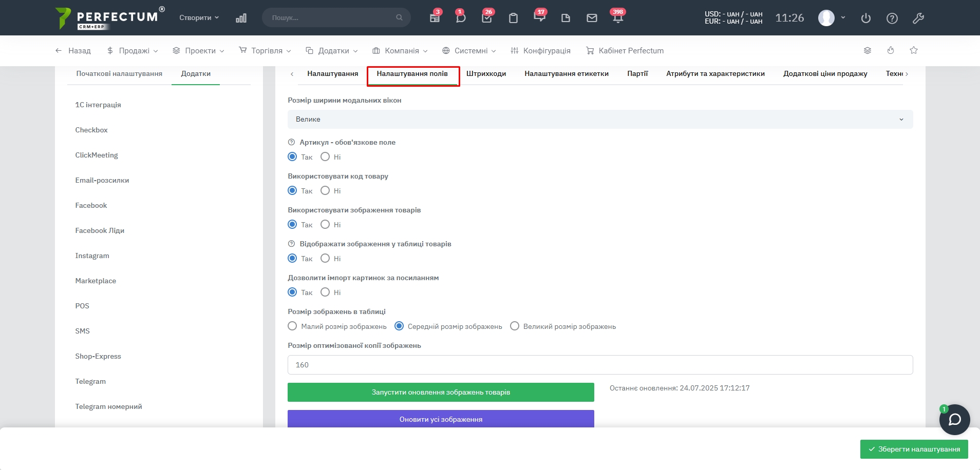The width and height of the screenshot is (980, 470).
Task: Click the envelope mail icon in header
Action: tap(592, 18)
